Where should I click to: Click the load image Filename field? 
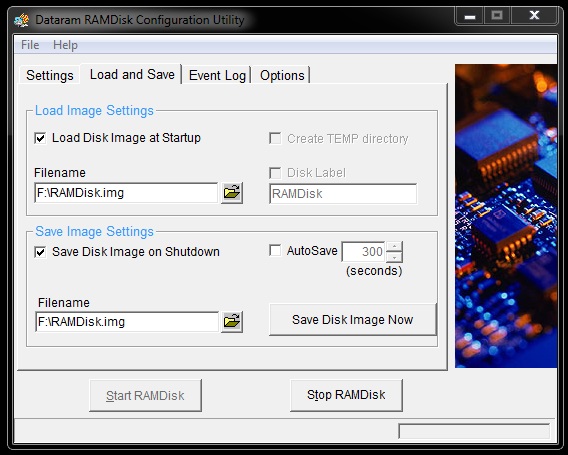[126, 193]
